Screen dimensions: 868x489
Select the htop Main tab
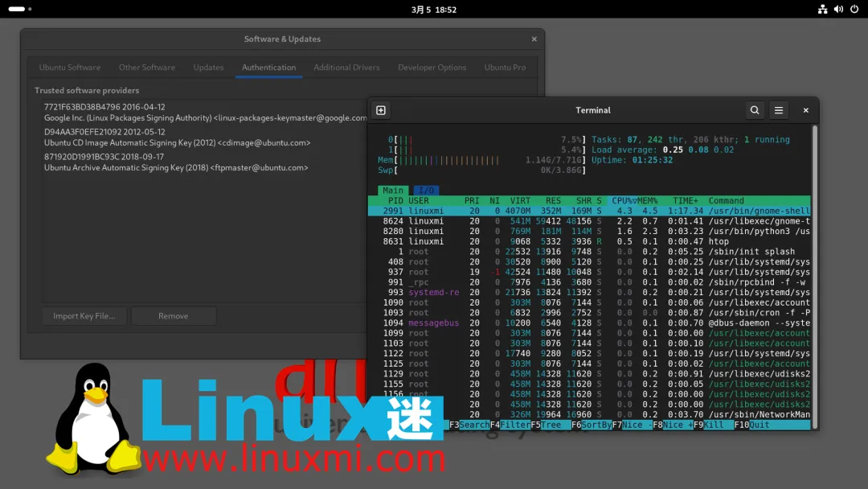click(393, 191)
